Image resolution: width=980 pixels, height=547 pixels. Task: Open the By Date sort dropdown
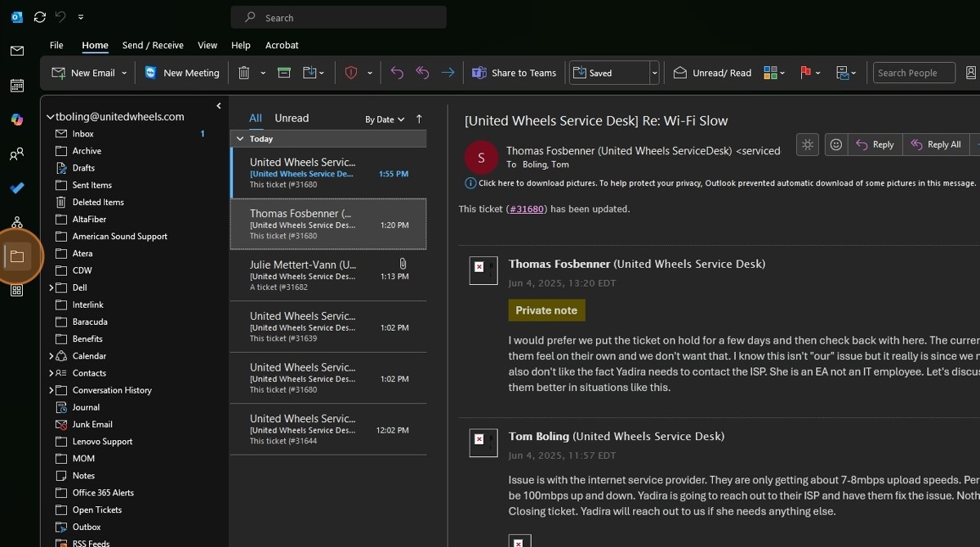[x=385, y=119]
